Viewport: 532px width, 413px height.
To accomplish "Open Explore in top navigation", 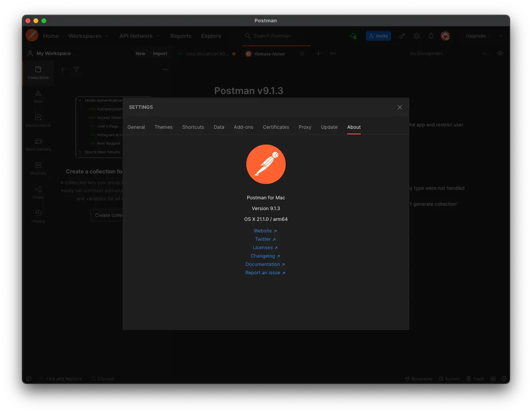I will pyautogui.click(x=211, y=36).
